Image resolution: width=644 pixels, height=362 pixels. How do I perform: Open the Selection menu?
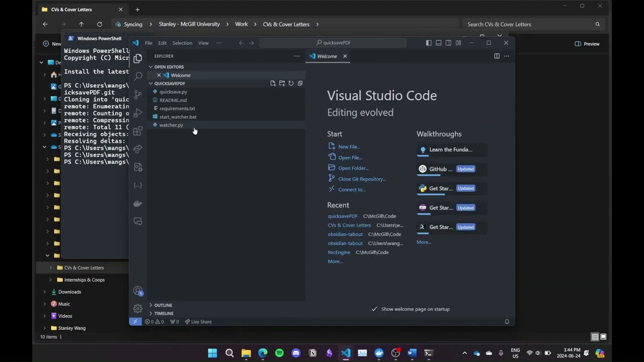pyautogui.click(x=182, y=43)
